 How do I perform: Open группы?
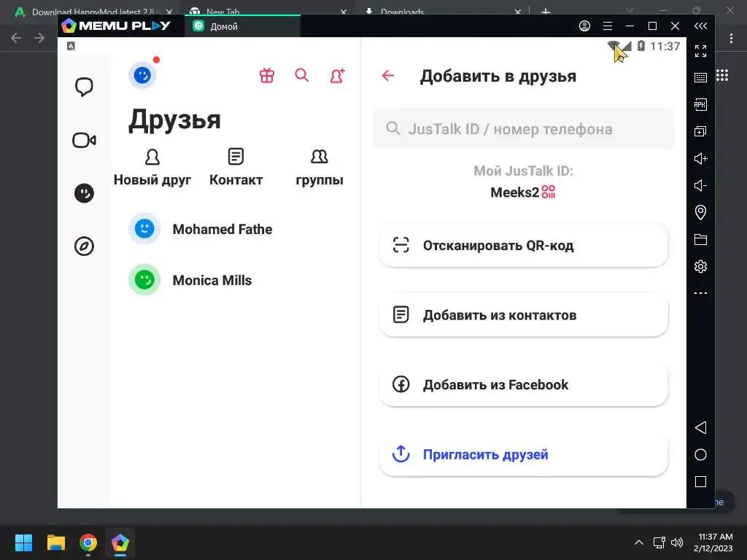[x=320, y=167]
